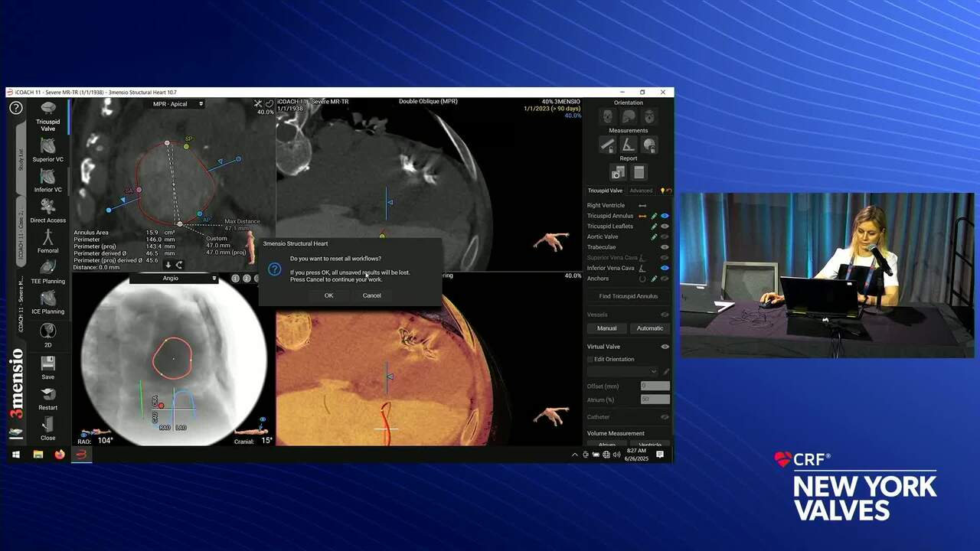The height and width of the screenshot is (551, 980).
Task: Select the first skull orientation icon
Action: [x=607, y=116]
